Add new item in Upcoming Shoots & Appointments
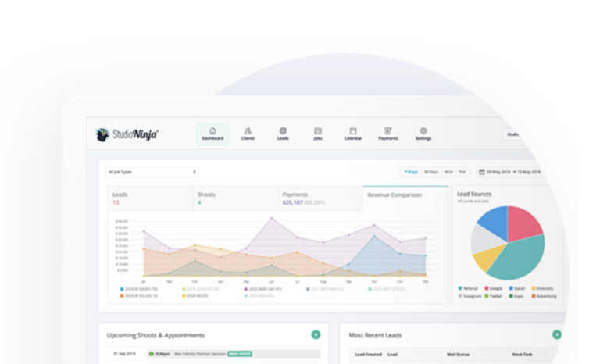The image size is (600, 364). [316, 334]
